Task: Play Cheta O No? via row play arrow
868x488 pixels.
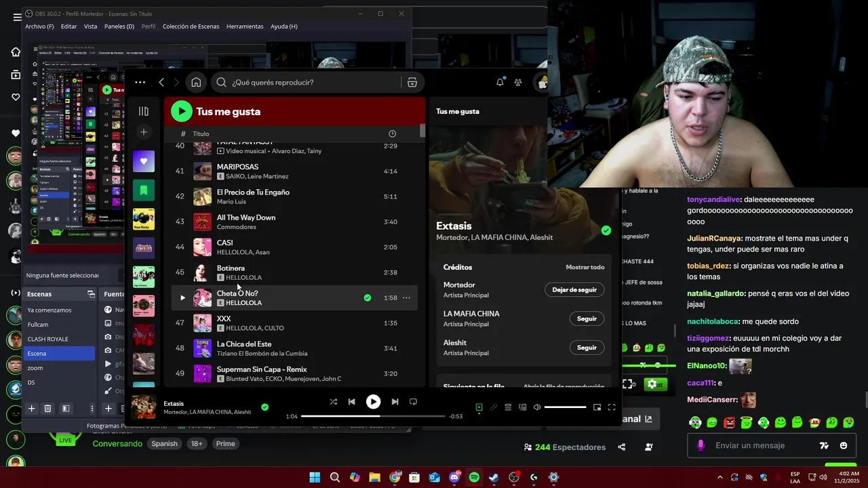Action: point(182,298)
